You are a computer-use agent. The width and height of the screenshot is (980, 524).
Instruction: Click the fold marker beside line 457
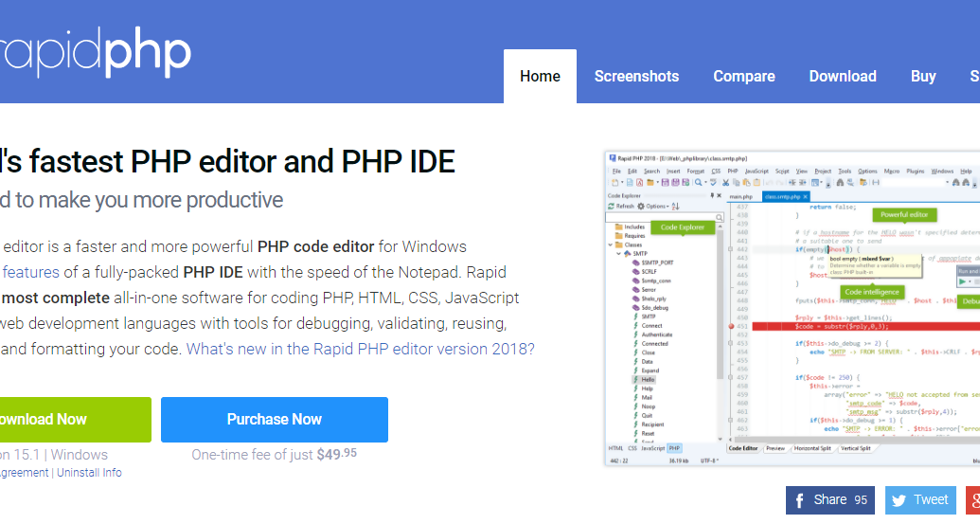click(730, 378)
